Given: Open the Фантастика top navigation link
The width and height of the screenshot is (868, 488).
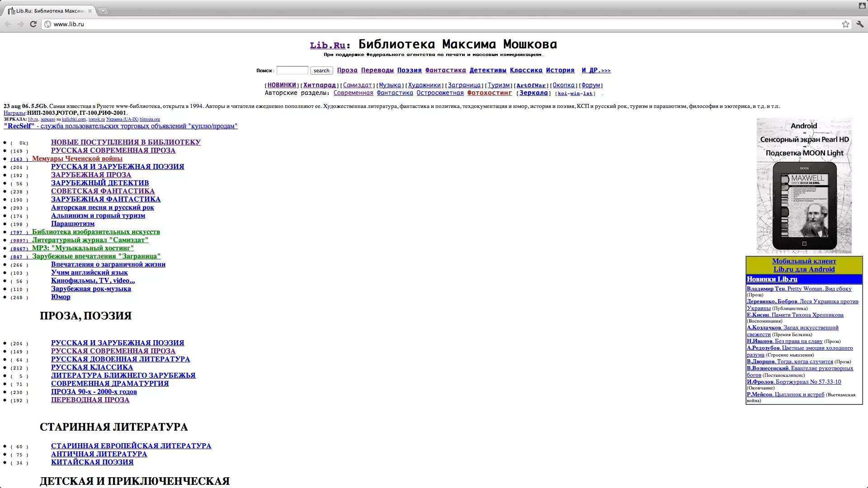Looking at the screenshot, I should pos(446,70).
